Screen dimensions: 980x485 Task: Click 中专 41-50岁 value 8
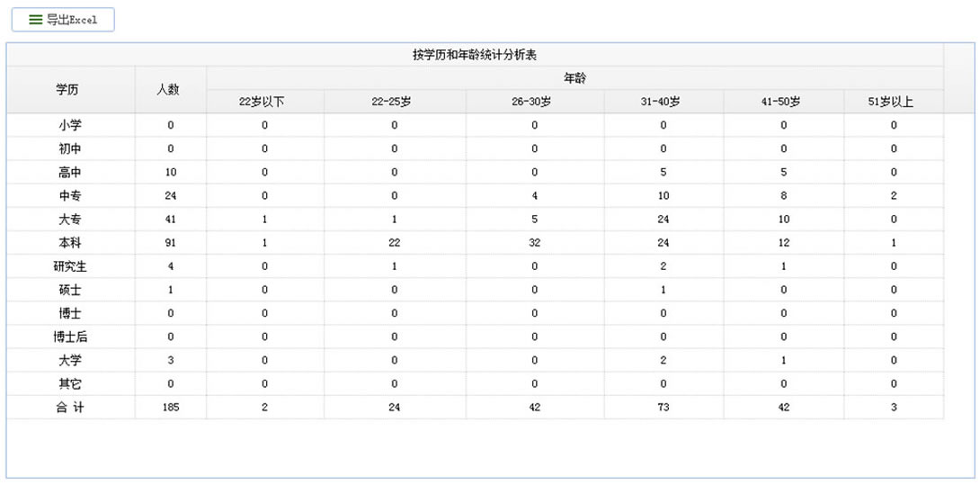pyautogui.click(x=784, y=196)
